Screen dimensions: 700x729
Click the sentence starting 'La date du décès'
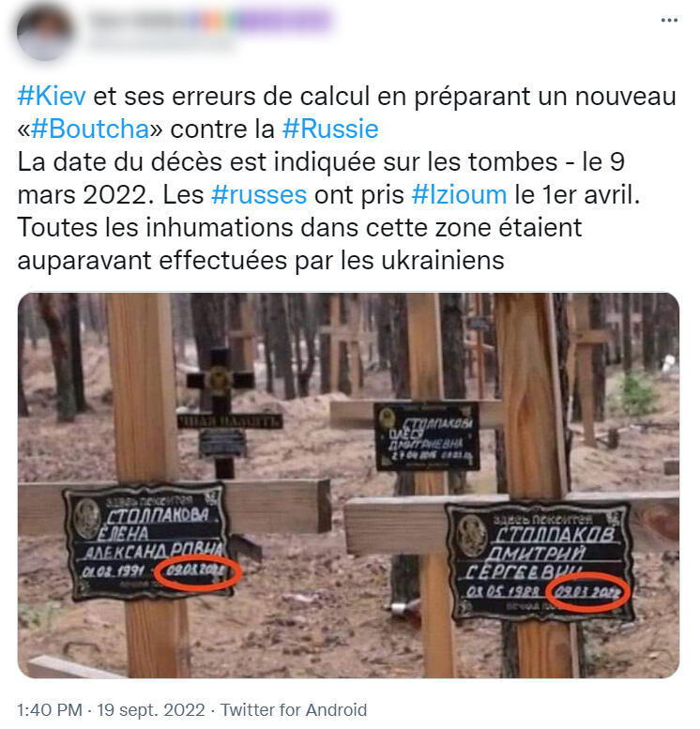coord(321,178)
